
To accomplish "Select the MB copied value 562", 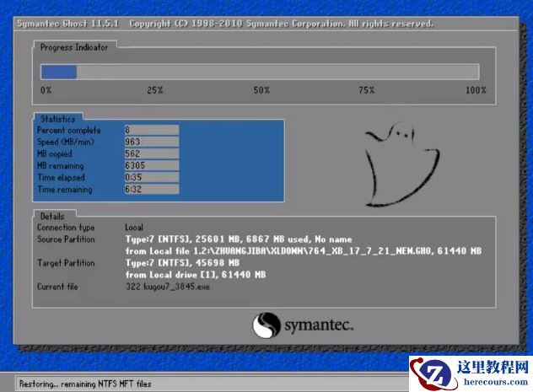I will click(x=152, y=153).
